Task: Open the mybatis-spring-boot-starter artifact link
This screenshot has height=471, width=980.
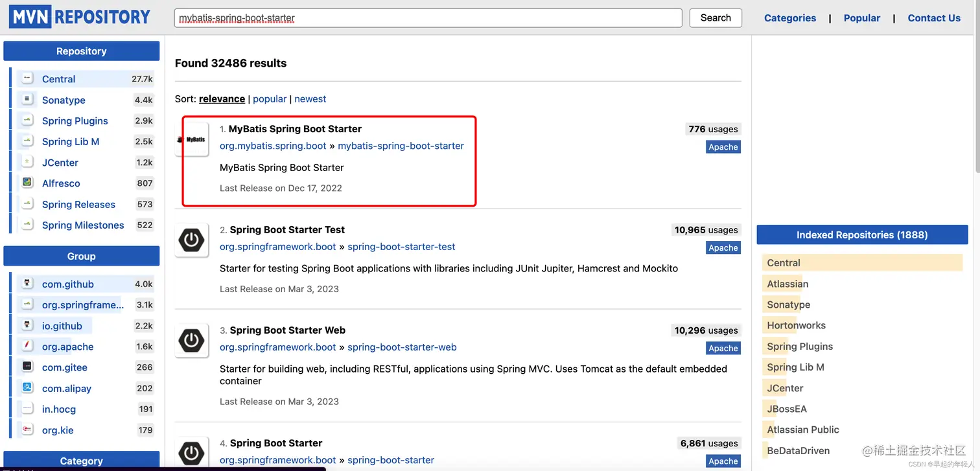Action: pos(401,146)
